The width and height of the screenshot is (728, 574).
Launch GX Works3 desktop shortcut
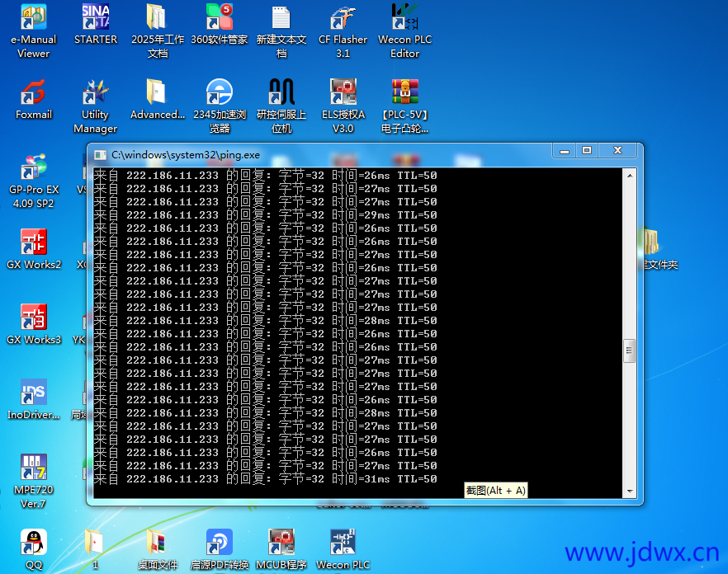coord(33,324)
